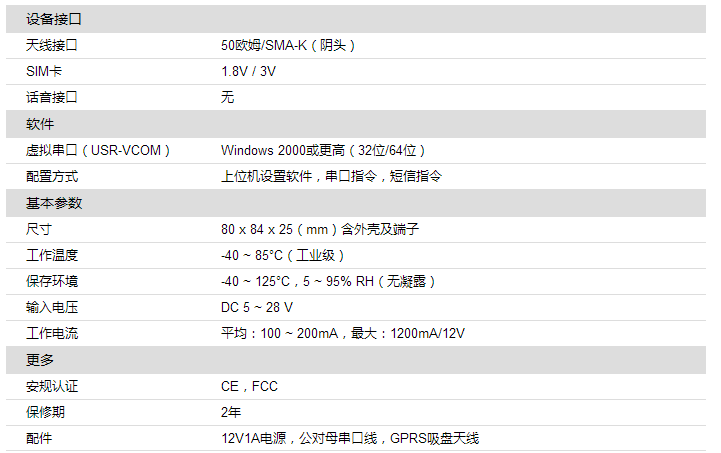Select the 保修期 row label
The width and height of the screenshot is (721, 453).
45,412
